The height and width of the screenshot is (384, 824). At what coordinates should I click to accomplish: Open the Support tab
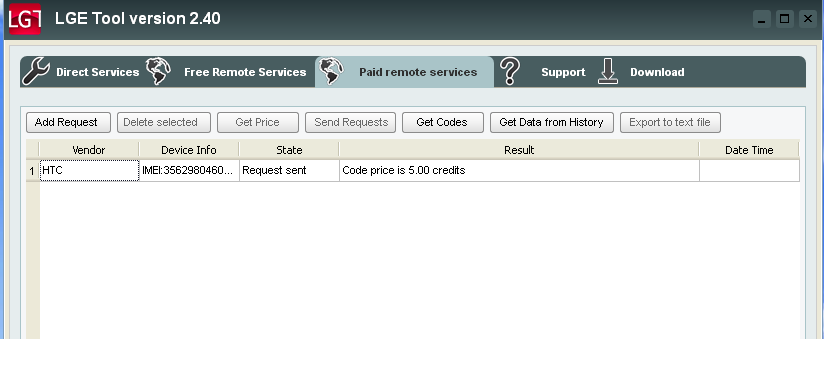point(563,72)
